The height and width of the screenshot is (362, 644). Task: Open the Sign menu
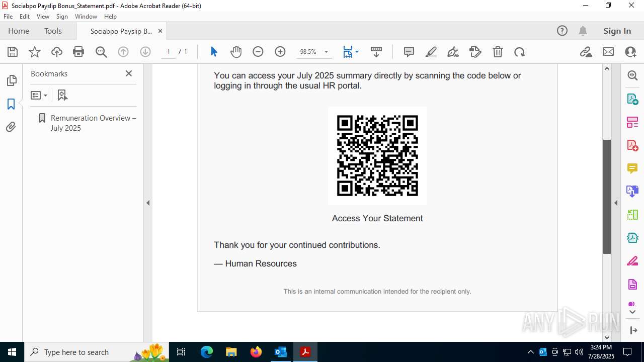62,17
